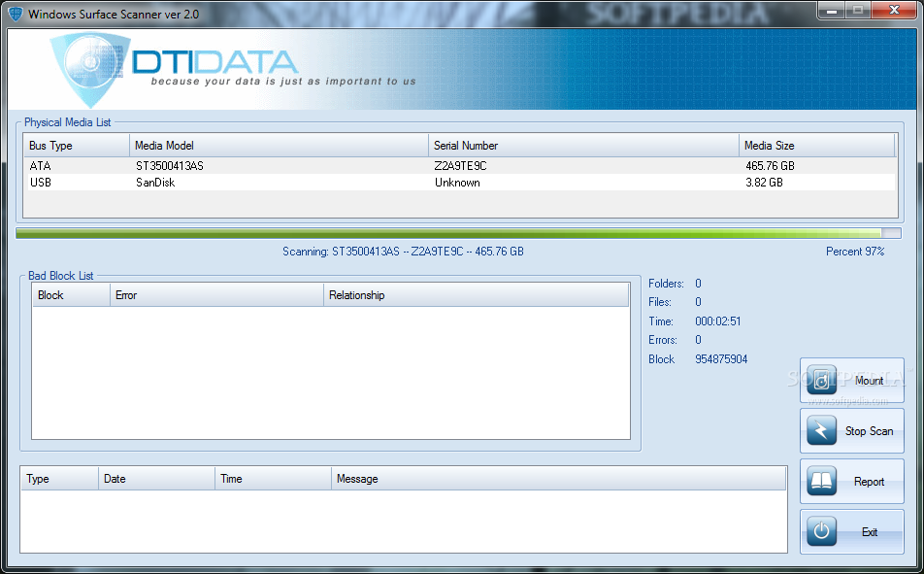This screenshot has width=924, height=574.
Task: Click serial number Z2A9TE9C
Action: click(460, 166)
